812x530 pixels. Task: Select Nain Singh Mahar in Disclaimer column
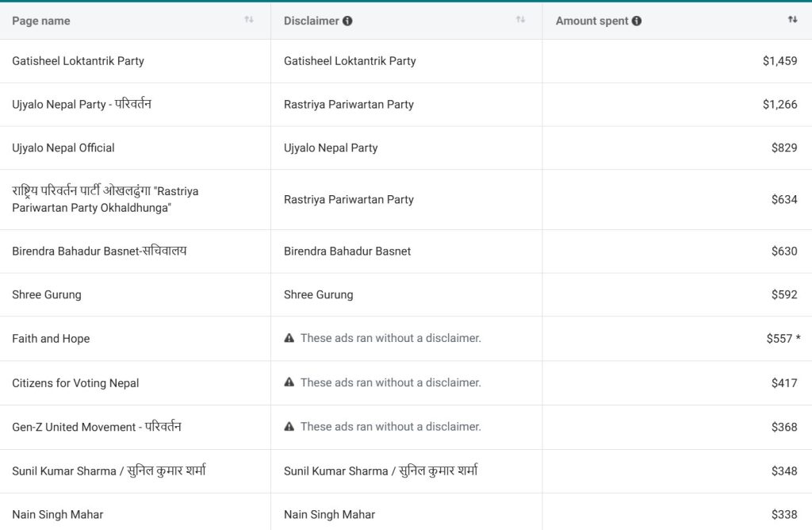tap(329, 515)
